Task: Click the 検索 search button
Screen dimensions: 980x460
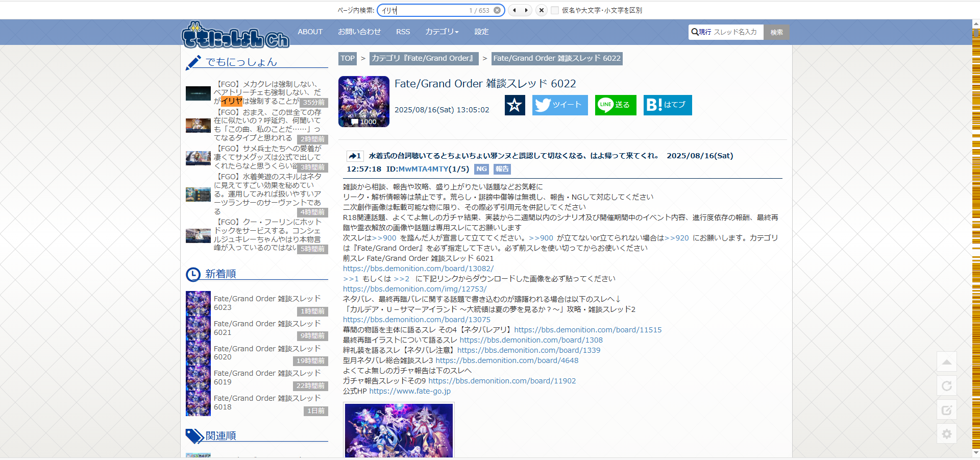Action: coord(776,32)
